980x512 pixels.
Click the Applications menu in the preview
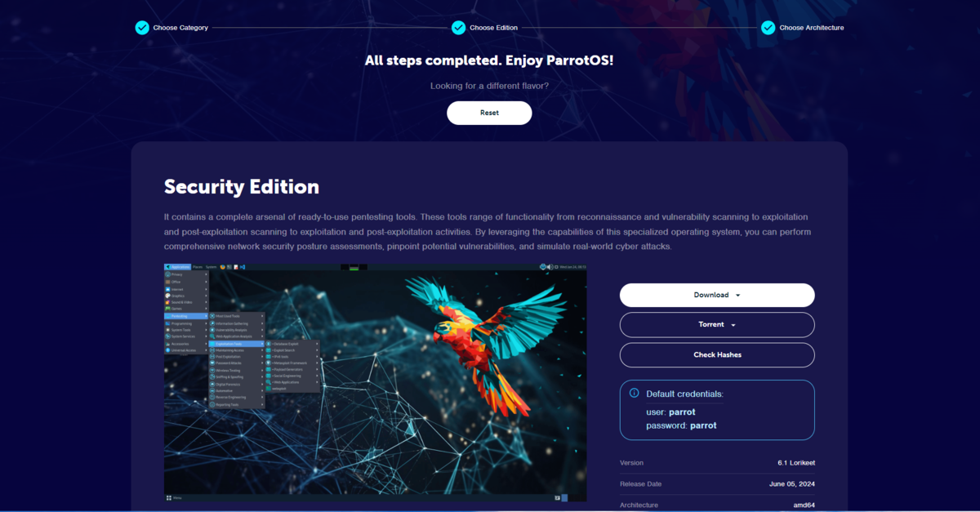click(178, 267)
